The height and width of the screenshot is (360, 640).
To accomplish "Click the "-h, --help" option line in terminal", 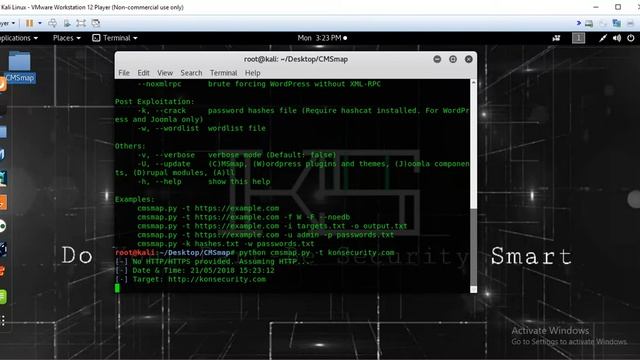I will click(204, 182).
